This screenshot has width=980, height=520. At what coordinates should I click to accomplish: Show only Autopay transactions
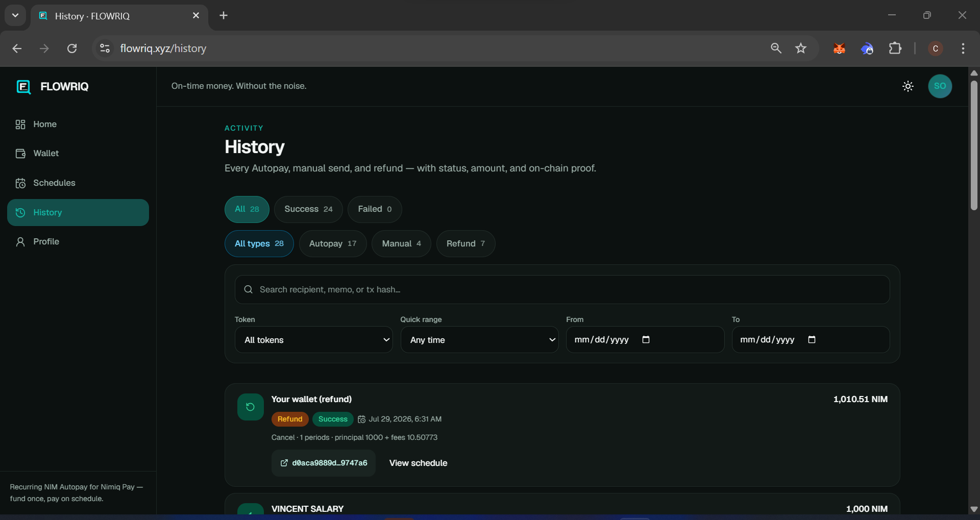click(333, 244)
